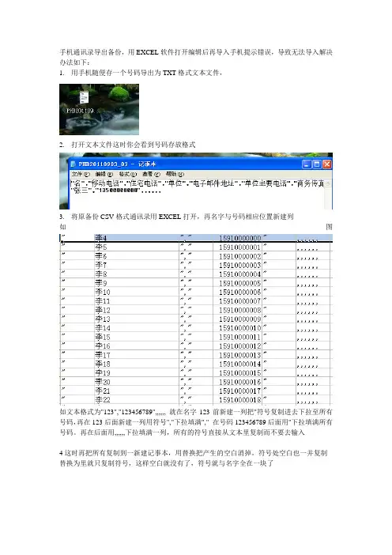Select cell 李7
Viewport: 392px width, 555px height.
click(x=137, y=265)
